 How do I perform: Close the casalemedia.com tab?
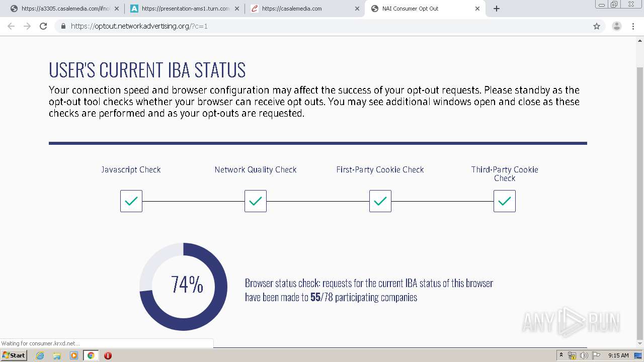(x=357, y=9)
